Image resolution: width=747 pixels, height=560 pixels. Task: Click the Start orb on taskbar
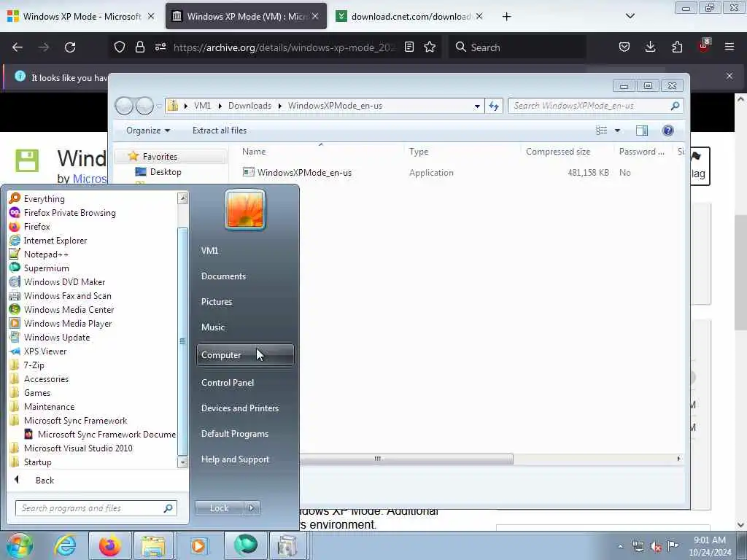click(20, 545)
